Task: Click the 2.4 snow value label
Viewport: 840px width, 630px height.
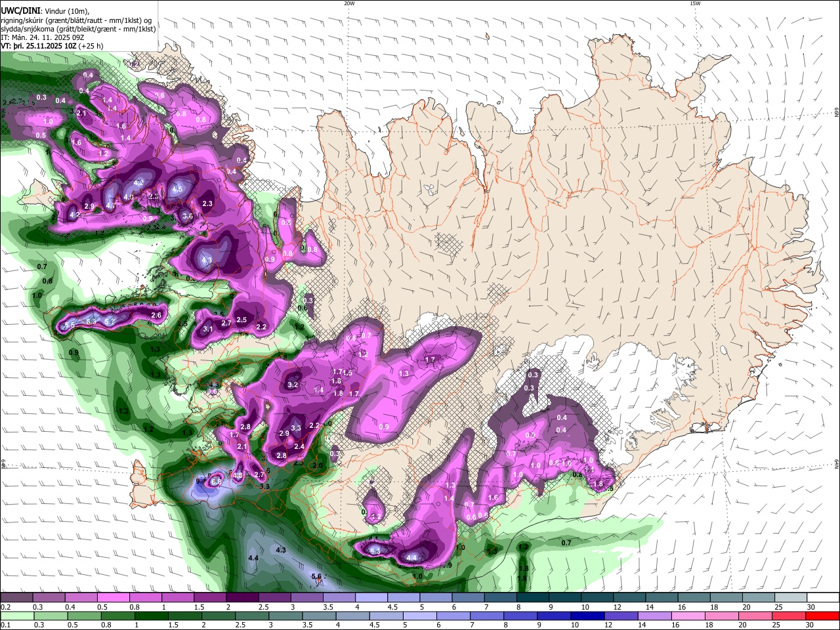Action: (x=299, y=446)
